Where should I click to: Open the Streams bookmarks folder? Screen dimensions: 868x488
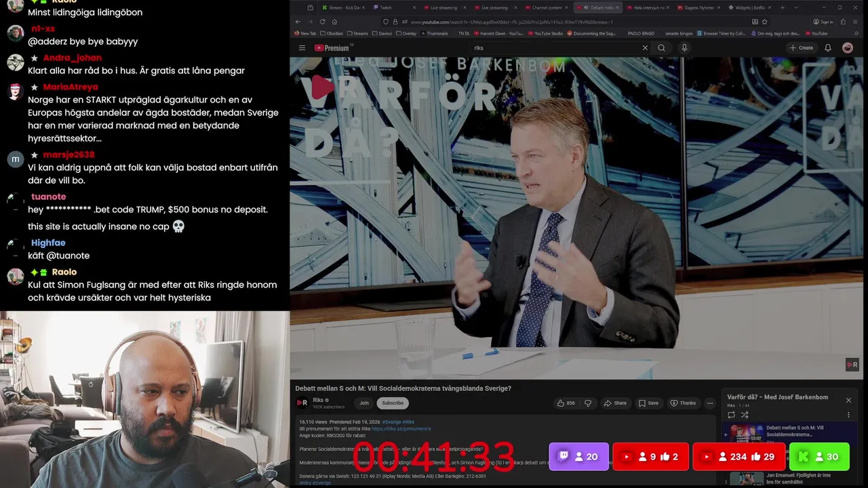(357, 33)
